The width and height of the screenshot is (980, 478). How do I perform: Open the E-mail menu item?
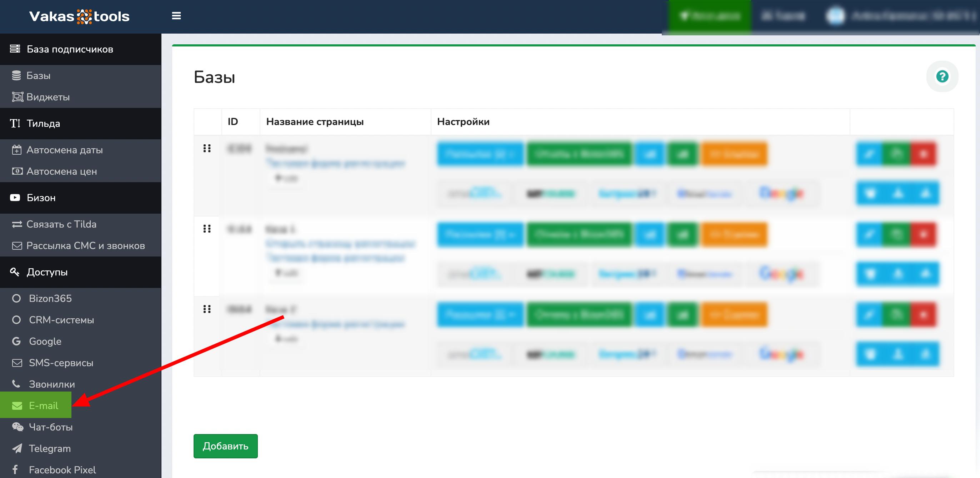click(x=43, y=406)
